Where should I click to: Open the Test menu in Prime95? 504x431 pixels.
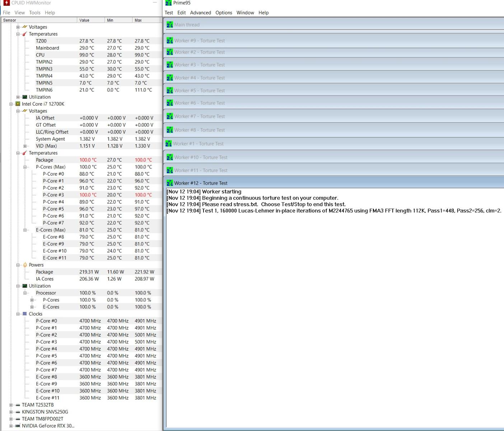(x=169, y=13)
